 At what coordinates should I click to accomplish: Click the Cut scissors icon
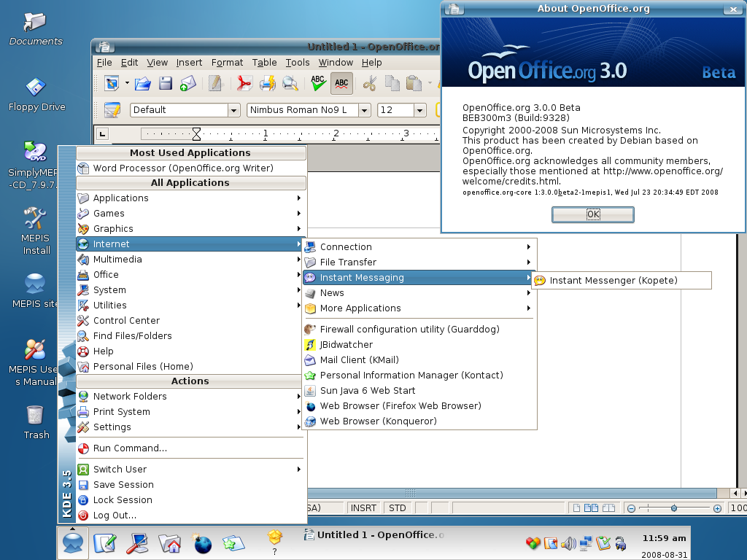tap(369, 83)
